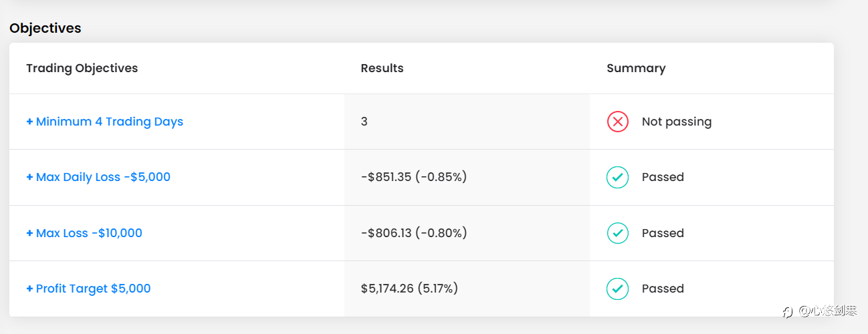
Task: Click Passed text in Max Daily Loss row
Action: [x=663, y=177]
